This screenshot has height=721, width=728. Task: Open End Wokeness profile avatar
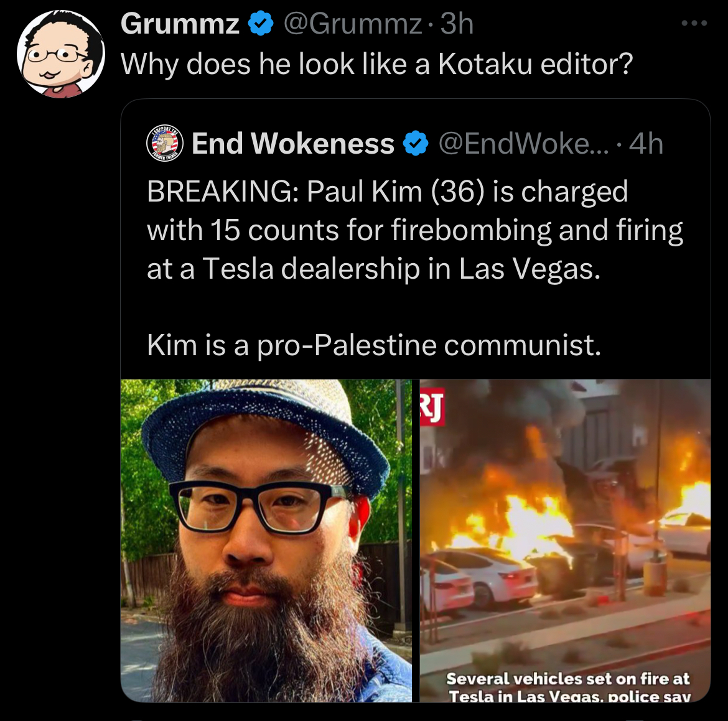click(x=165, y=143)
